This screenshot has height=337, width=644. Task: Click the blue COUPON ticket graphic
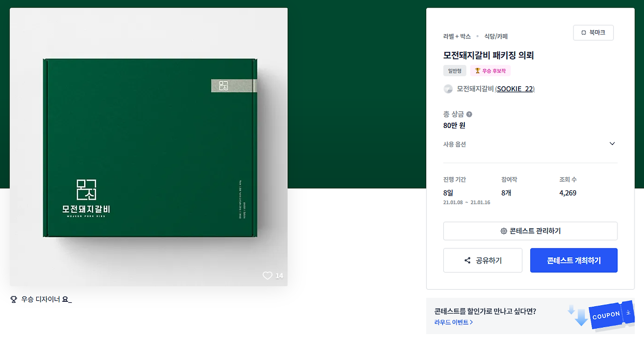point(611,316)
